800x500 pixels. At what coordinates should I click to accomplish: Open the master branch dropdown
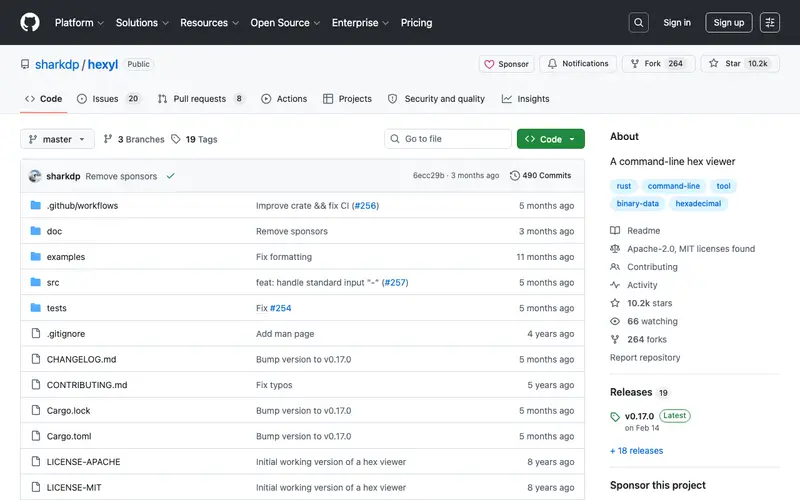57,139
